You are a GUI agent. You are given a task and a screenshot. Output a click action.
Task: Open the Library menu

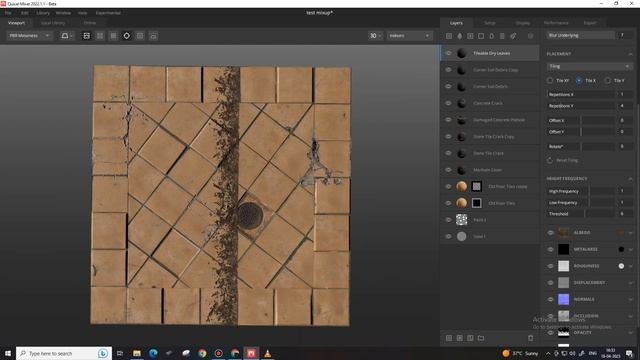[43, 13]
